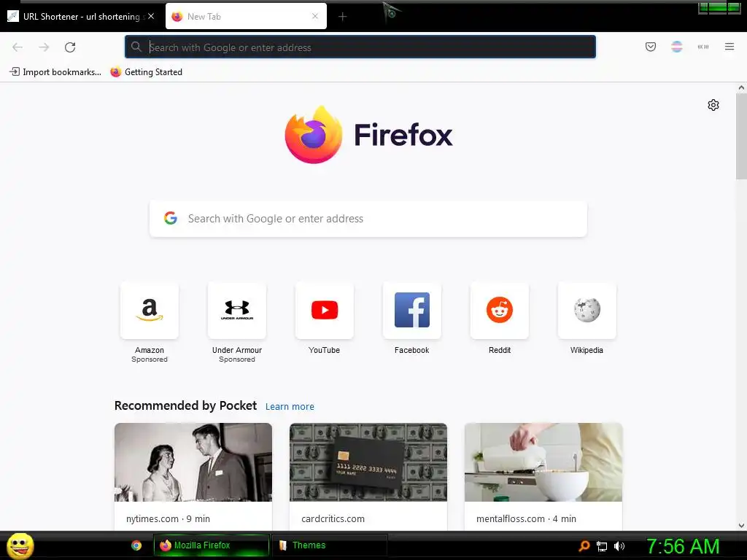Open the Themes taskbar item
The image size is (747, 560).
[329, 545]
